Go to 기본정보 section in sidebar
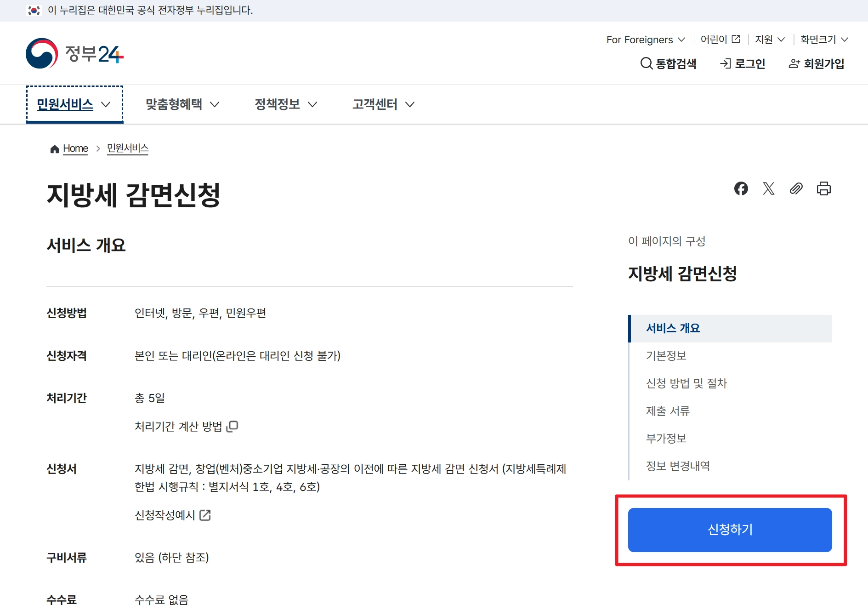Viewport: 868px width, 616px height. click(665, 355)
